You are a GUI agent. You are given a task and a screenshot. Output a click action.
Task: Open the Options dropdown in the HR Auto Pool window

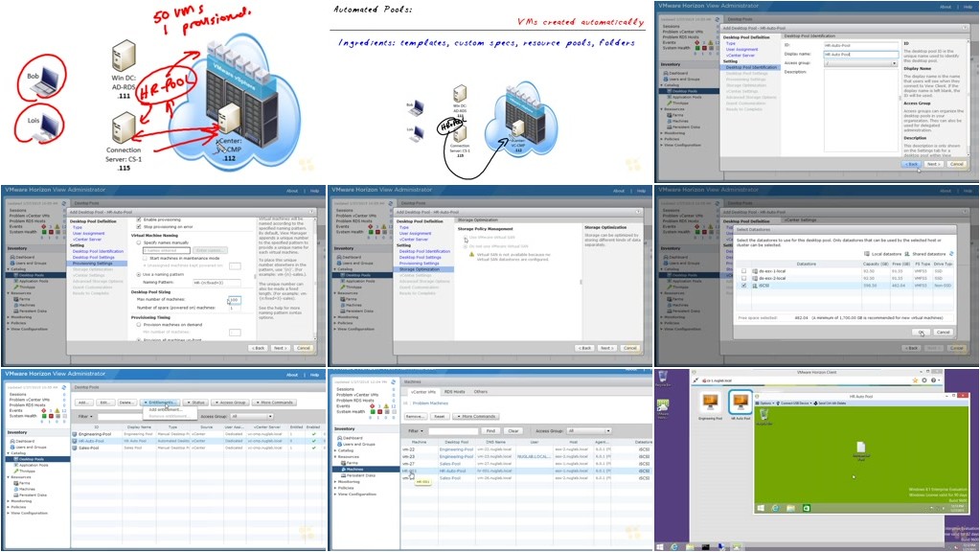click(x=765, y=403)
